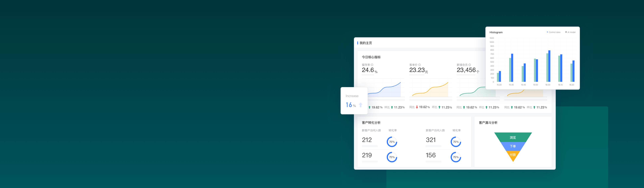Click the 23.23元 value
Screen dimensions: 644x188
(418, 70)
